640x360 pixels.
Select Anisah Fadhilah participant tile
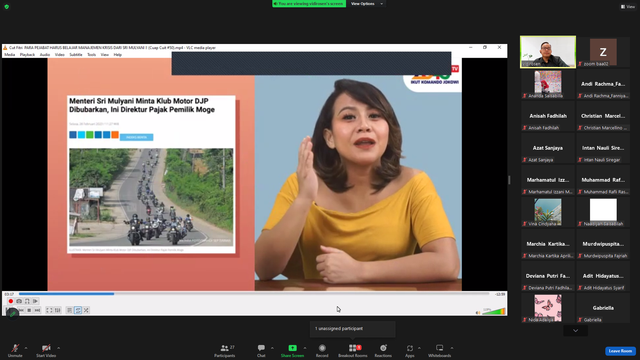tap(548, 116)
